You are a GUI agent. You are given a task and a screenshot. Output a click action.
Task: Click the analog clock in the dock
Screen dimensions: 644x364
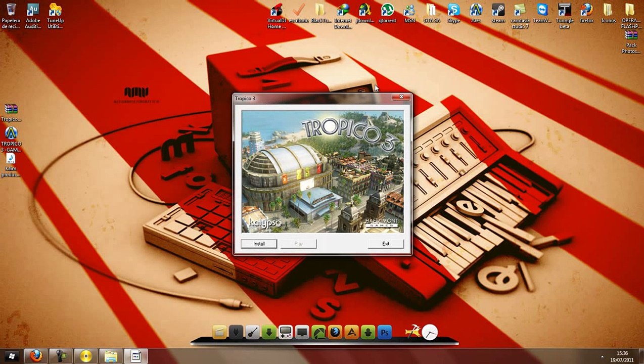[430, 332]
